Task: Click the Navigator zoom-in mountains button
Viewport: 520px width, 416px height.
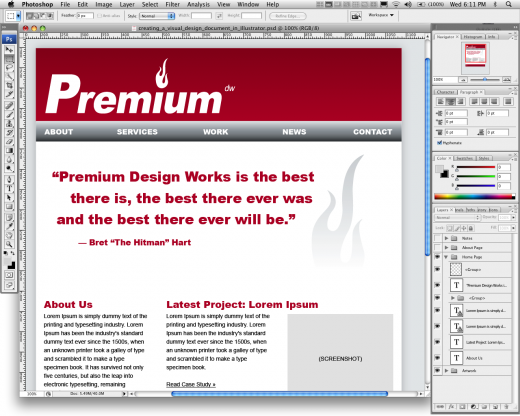Action: [507, 80]
